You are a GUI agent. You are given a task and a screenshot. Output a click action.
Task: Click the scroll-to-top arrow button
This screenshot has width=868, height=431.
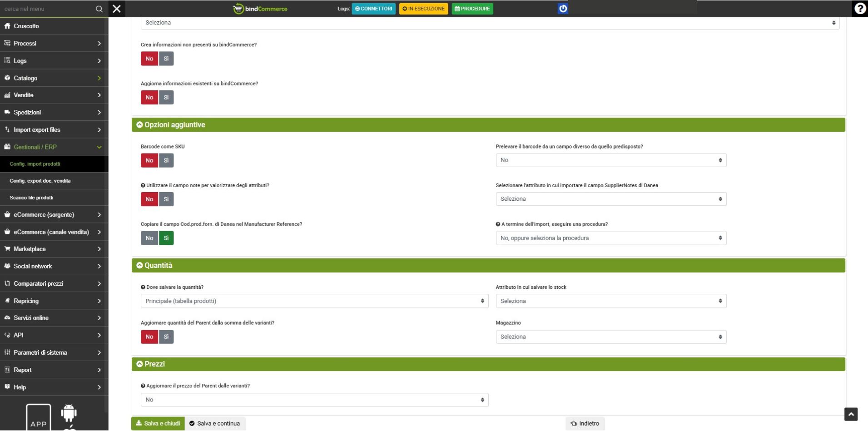point(851,414)
